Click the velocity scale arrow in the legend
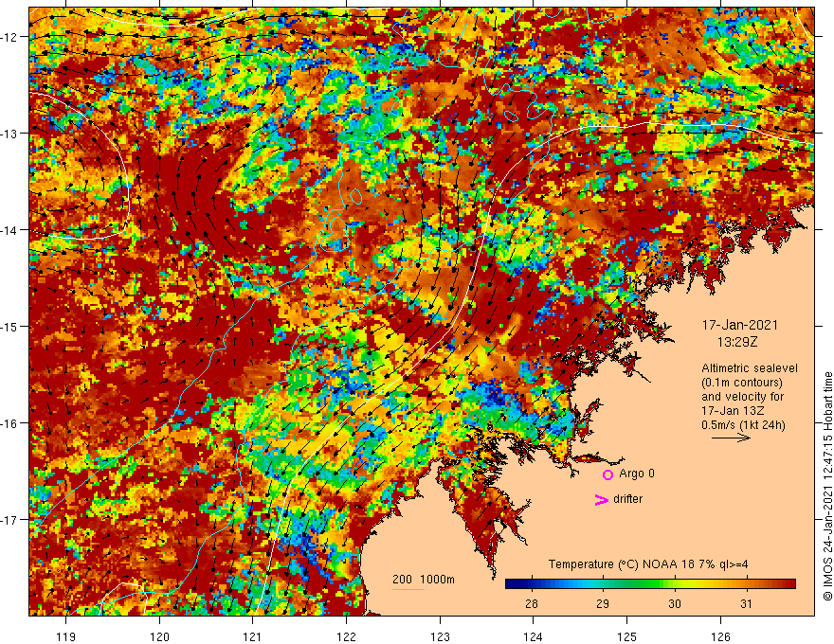Viewport: 834px width, 644px height. pyautogui.click(x=731, y=438)
